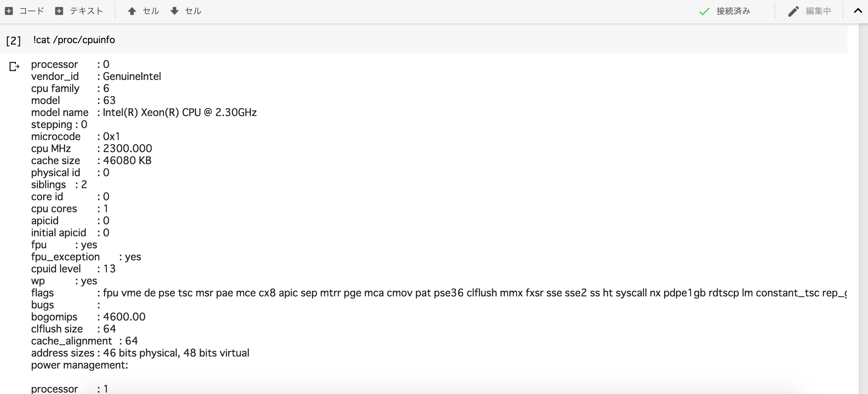Click the model name Intel Xeon output line
This screenshot has width=868, height=394.
coord(144,112)
